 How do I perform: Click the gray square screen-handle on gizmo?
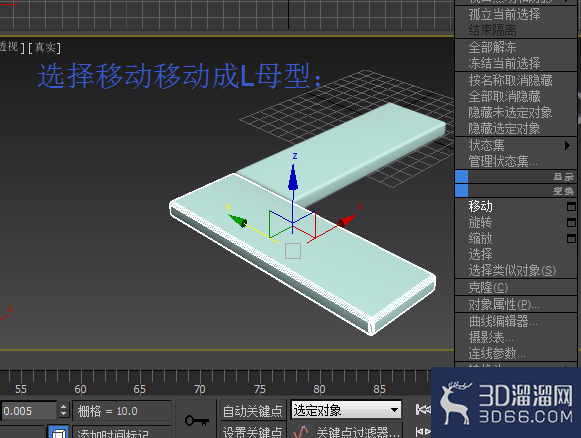[293, 251]
